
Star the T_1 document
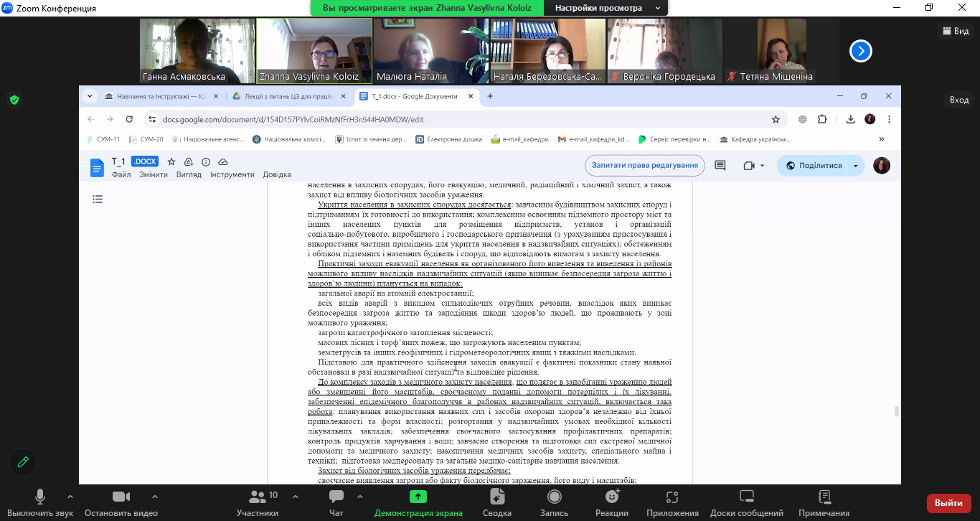pos(171,162)
